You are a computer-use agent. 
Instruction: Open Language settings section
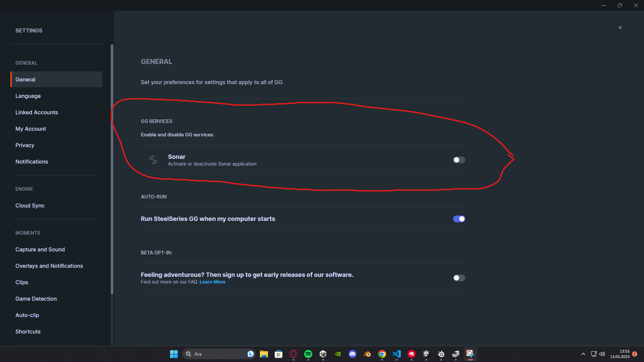(28, 96)
